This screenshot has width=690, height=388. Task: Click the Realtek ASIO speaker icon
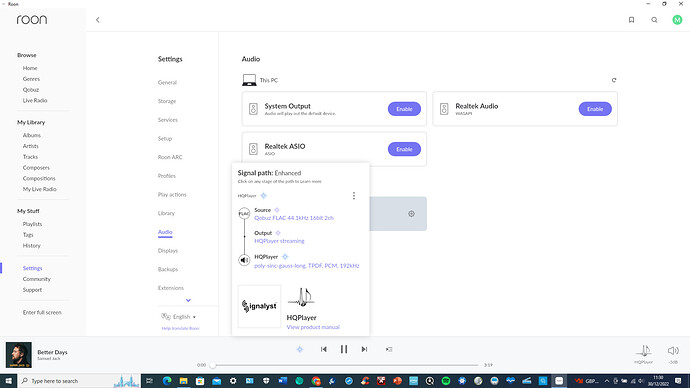(253, 149)
